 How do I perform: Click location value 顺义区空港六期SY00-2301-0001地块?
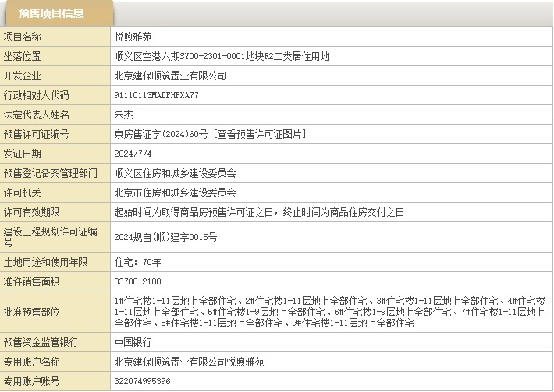pyautogui.click(x=222, y=56)
